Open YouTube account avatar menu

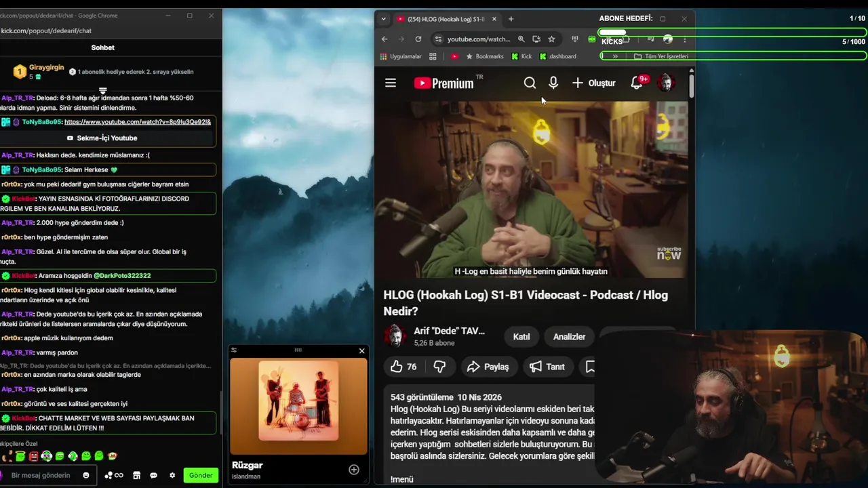pyautogui.click(x=666, y=83)
